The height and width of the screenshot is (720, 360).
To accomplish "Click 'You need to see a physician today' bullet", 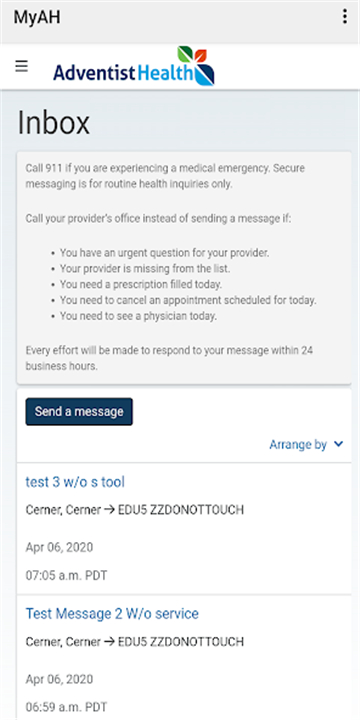I will (x=138, y=316).
